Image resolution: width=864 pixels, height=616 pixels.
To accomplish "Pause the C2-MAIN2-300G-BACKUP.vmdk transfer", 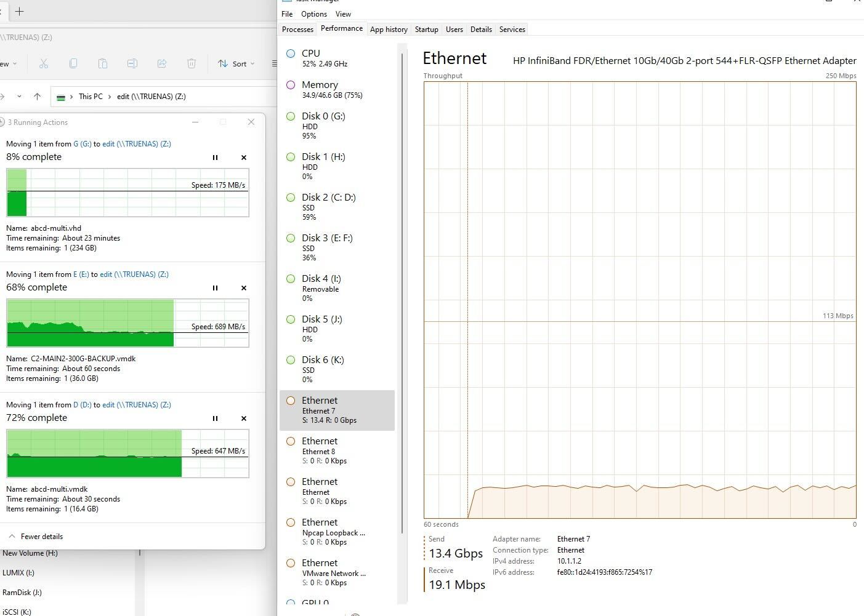I will click(215, 288).
